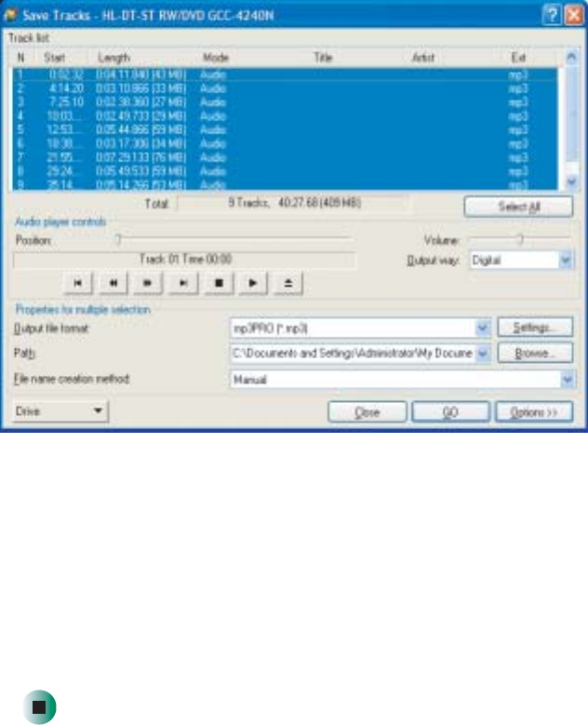Adjust the Volume slider handle
Screen dimensions: 588x725
[520, 239]
